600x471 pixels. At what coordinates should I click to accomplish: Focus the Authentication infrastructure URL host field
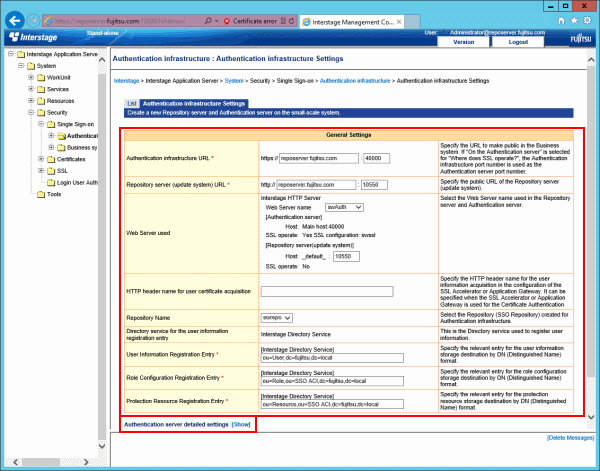(319, 158)
